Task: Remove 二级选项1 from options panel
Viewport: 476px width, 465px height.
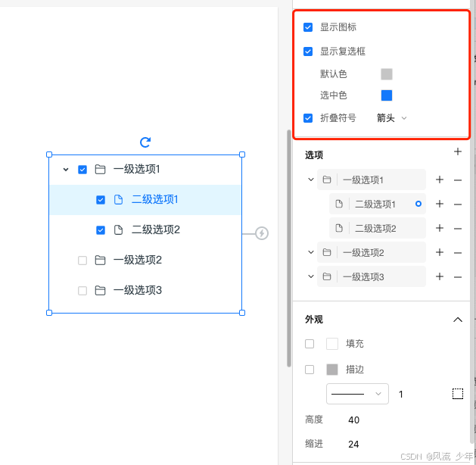Action: point(458,204)
